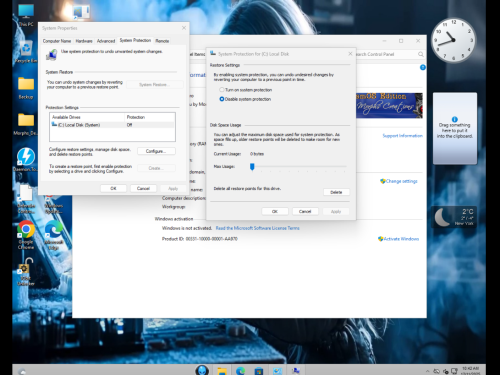Viewport: 500px width, 375px height.
Task: Click the Max Usage slider handle
Action: 252,167
